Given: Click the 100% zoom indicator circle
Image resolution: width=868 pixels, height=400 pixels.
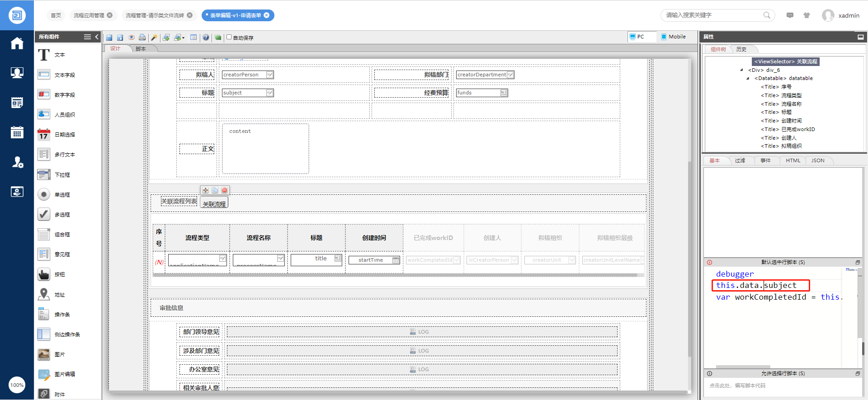Looking at the screenshot, I should (17, 385).
